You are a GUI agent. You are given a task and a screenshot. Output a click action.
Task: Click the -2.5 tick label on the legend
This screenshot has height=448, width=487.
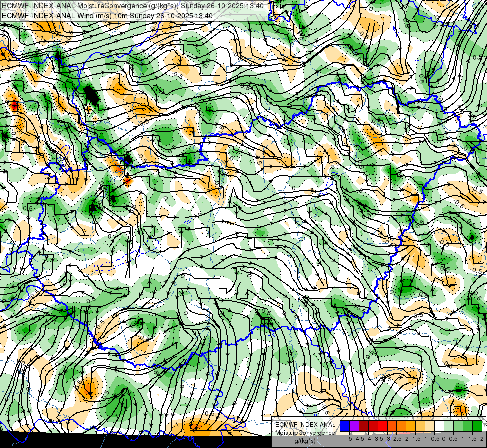pos(396,439)
